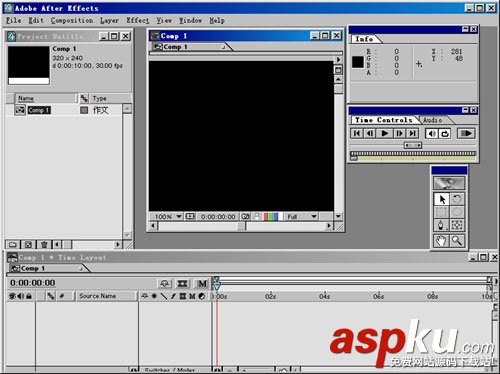This screenshot has height=374, width=500.
Task: Open the File menu
Action: (14, 20)
